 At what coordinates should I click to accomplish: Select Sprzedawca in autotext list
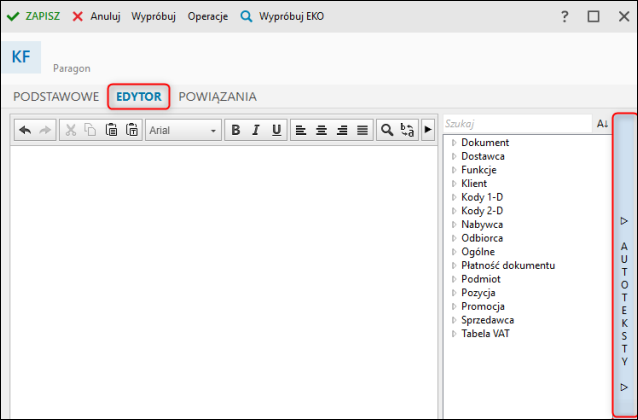pyautogui.click(x=487, y=320)
